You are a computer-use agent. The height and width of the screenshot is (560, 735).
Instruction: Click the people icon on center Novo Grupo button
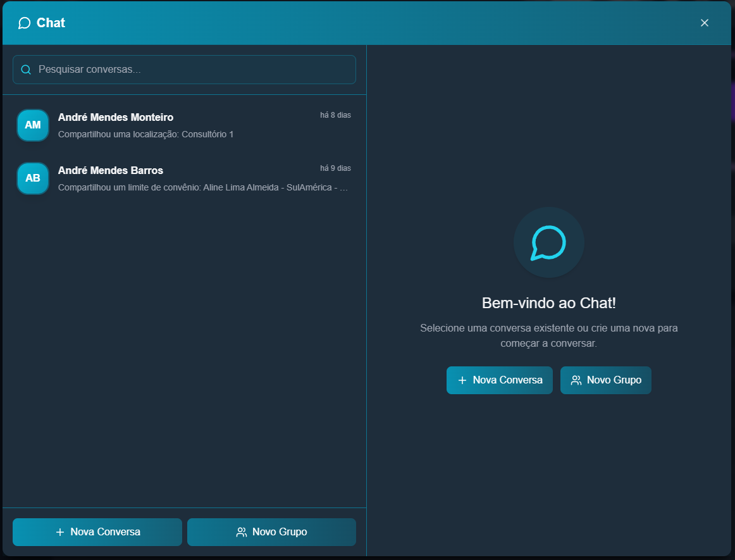tap(576, 380)
